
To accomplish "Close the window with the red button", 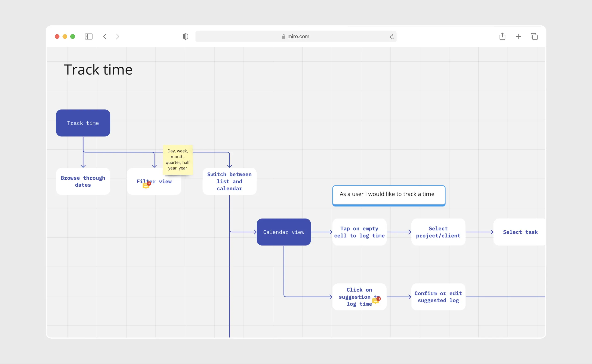I will (57, 36).
